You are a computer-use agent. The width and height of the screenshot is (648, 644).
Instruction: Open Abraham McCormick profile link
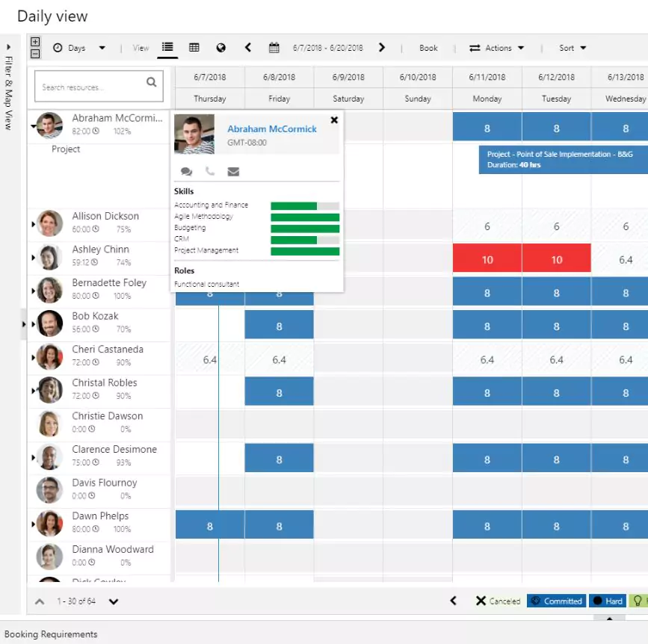click(272, 129)
